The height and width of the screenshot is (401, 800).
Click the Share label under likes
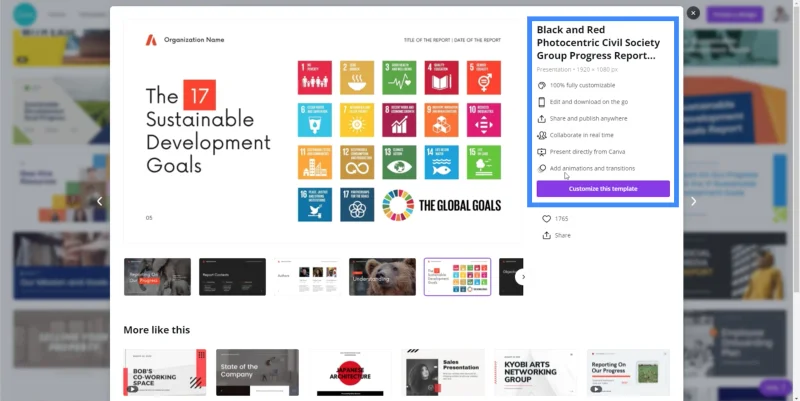coord(563,235)
